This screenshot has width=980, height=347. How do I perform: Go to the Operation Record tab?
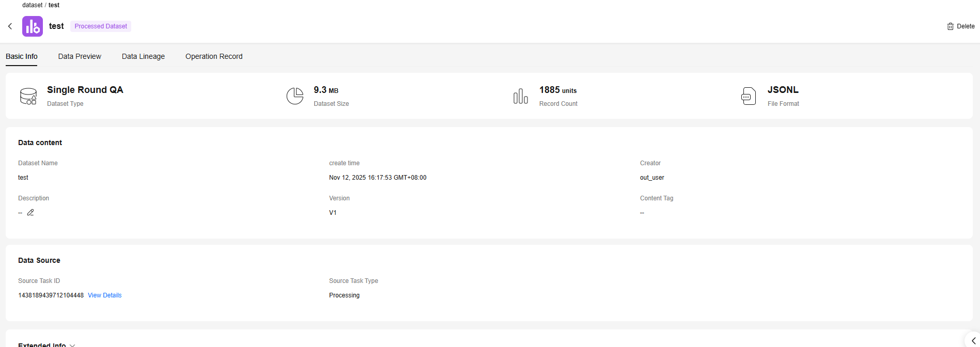tap(214, 56)
